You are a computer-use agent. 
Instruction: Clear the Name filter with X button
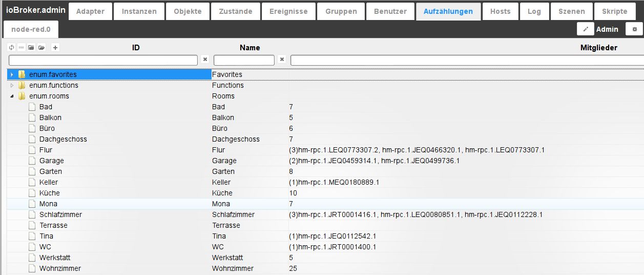click(x=282, y=60)
